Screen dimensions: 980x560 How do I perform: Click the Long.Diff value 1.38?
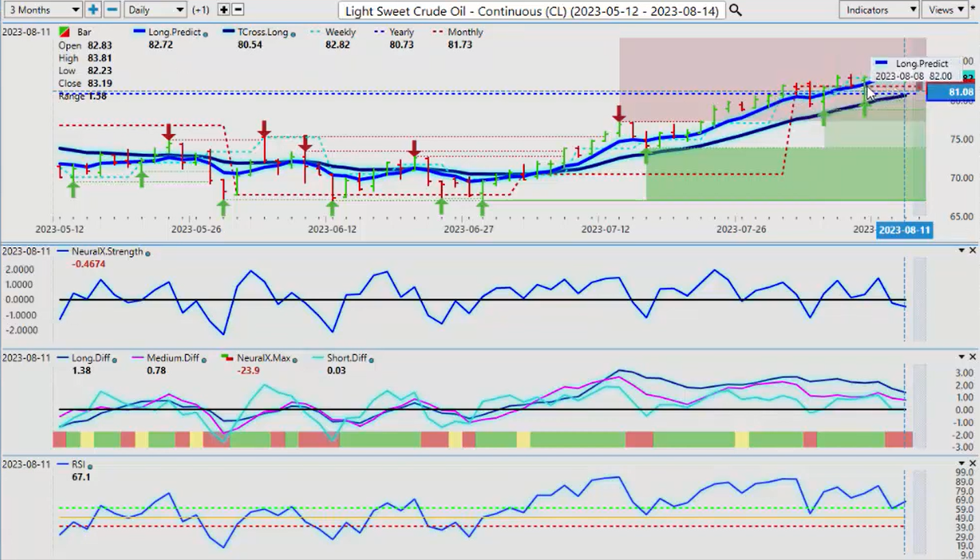[x=81, y=370]
